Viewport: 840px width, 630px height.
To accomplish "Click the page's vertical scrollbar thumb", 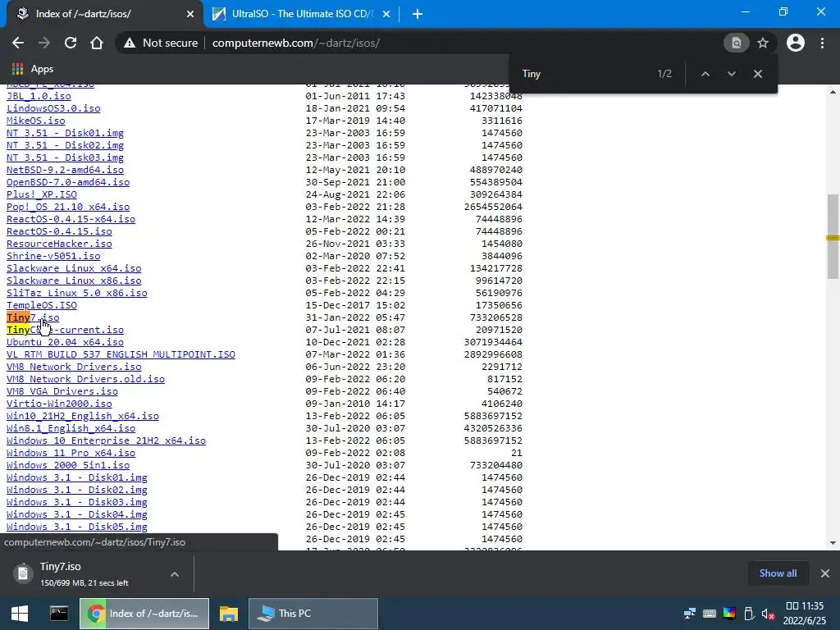I will (833, 235).
